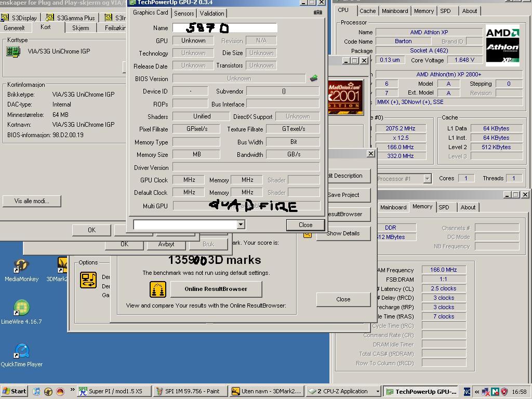Click the Vis alle modi... button
Screen dimensions: 532x399
(32, 201)
